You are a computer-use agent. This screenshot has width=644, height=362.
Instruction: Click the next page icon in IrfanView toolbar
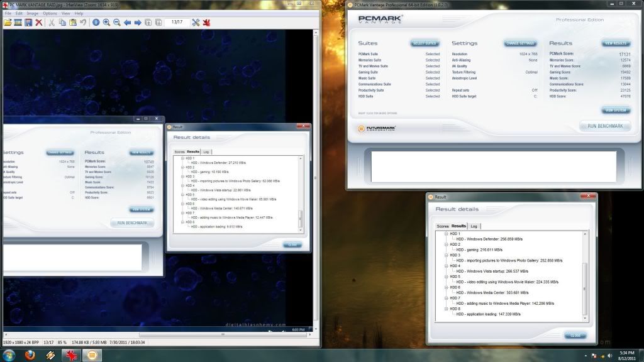pyautogui.click(x=158, y=23)
